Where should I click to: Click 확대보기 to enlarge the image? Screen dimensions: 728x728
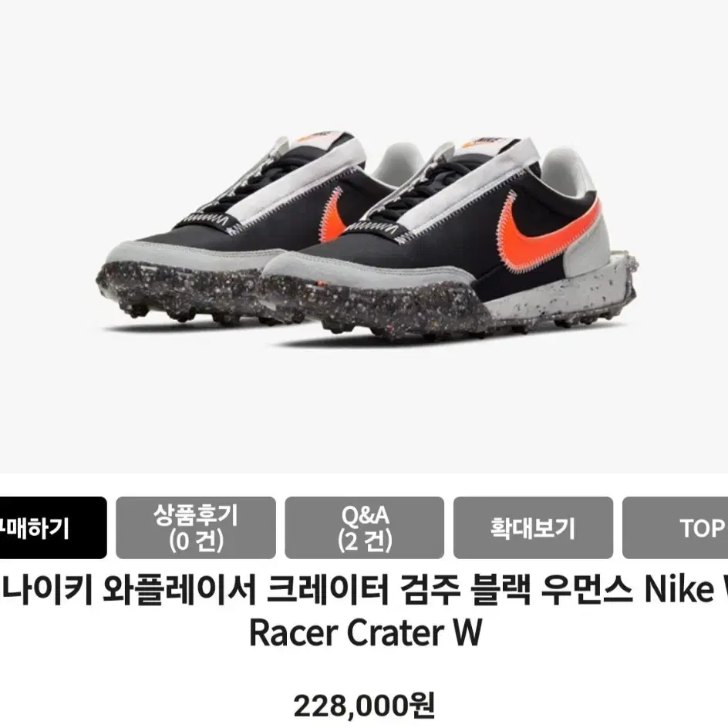(x=533, y=528)
